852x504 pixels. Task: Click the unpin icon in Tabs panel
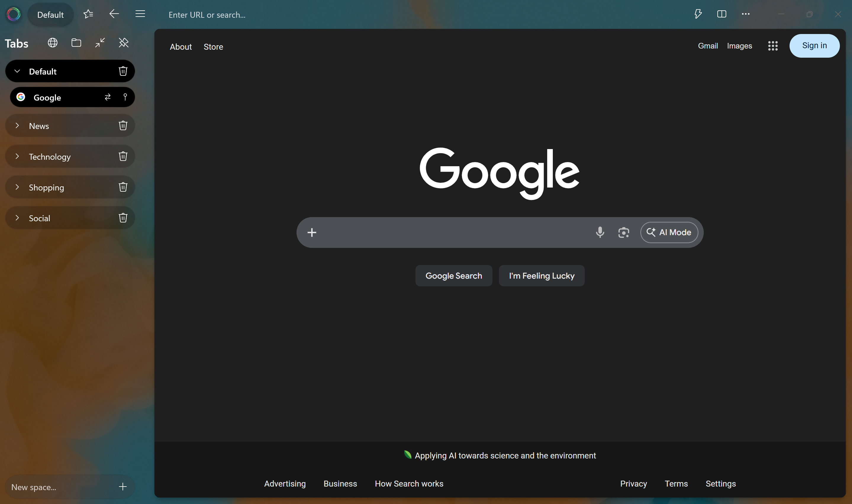[124, 43]
